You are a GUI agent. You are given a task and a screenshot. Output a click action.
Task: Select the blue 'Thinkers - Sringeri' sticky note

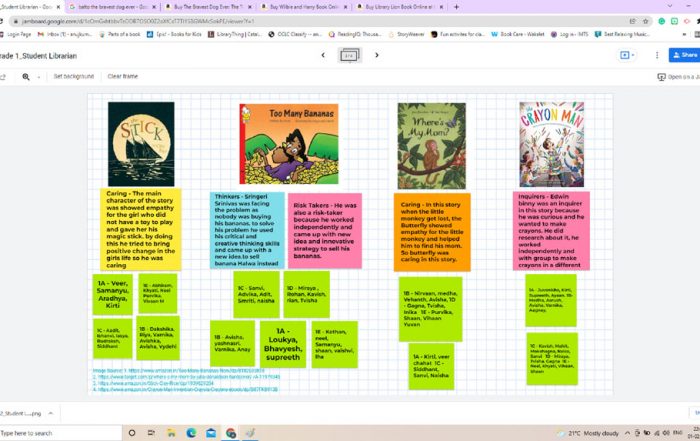[x=247, y=230]
